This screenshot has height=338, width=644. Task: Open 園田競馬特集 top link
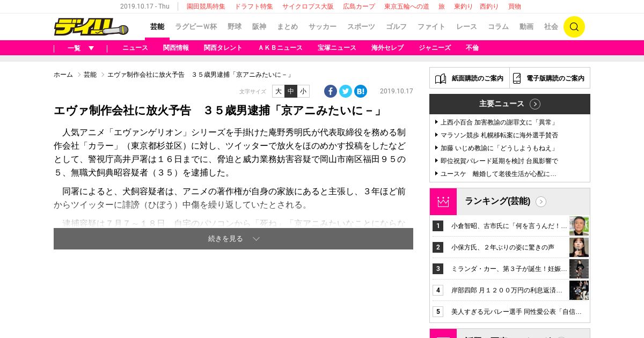click(x=206, y=6)
